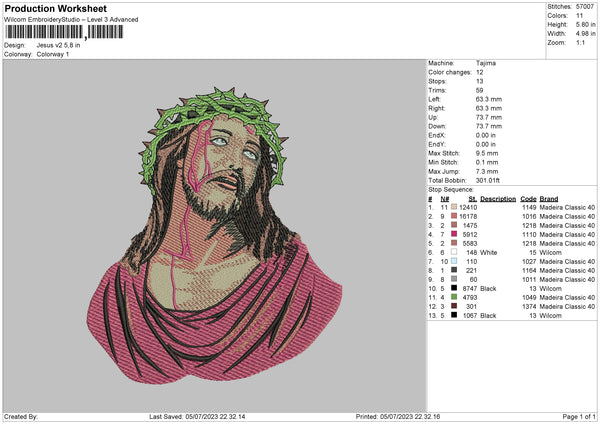The height and width of the screenshot is (424, 600).
Task: Click thread code '1049' in stop 11 row
Action: click(x=529, y=297)
